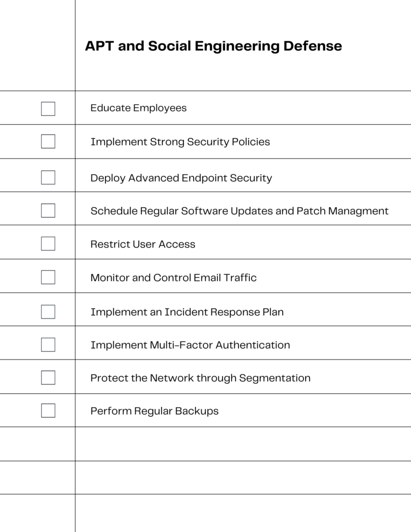Select the Restrict User Access text

click(x=143, y=244)
